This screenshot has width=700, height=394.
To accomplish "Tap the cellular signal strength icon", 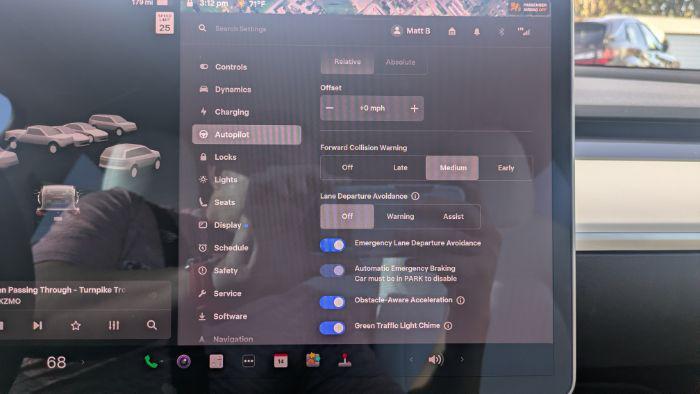I will (524, 31).
